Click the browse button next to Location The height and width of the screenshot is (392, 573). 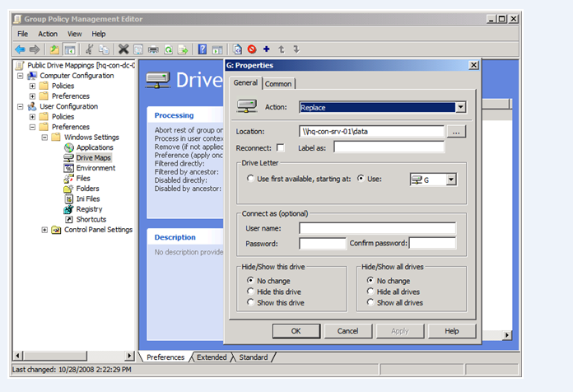pyautogui.click(x=457, y=132)
